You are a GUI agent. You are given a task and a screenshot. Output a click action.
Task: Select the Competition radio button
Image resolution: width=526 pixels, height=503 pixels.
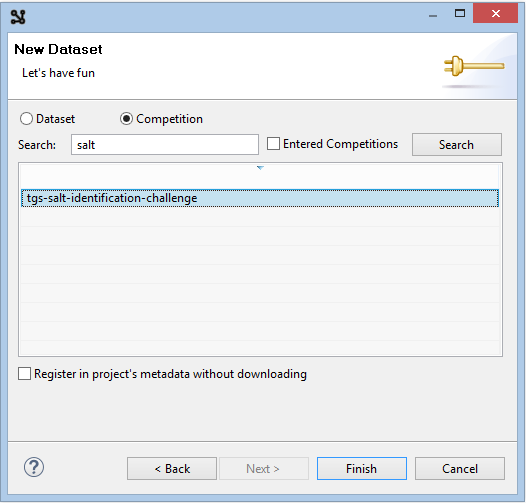click(x=126, y=119)
